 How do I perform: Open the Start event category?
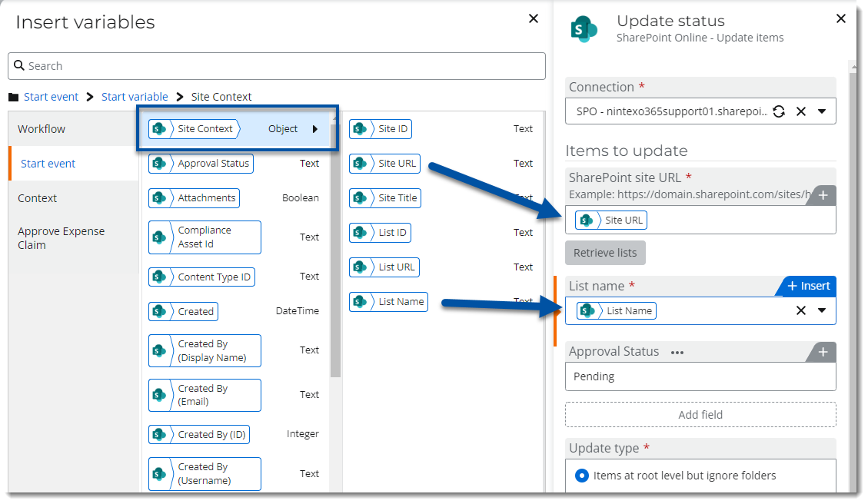click(x=73, y=164)
